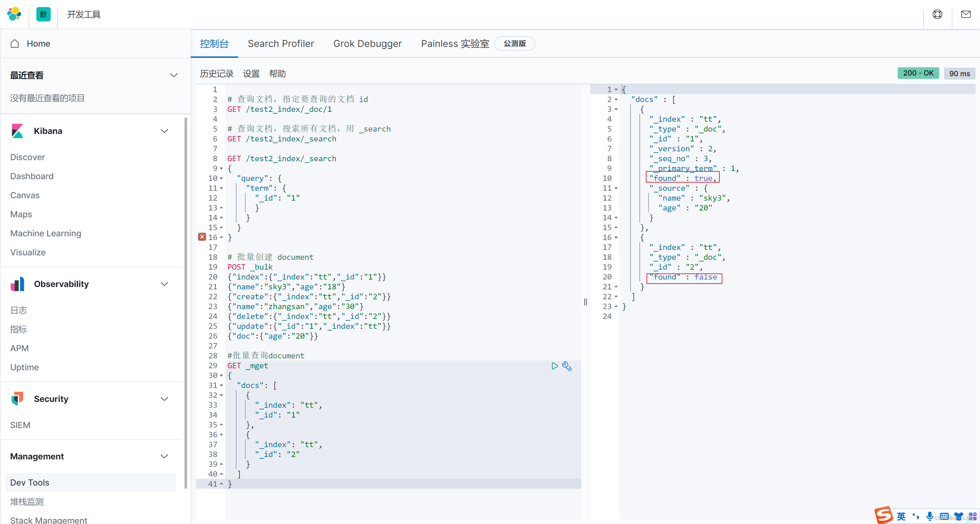Click the Sogou microphone icon
Image resolution: width=980 pixels, height=524 pixels.
929,516
